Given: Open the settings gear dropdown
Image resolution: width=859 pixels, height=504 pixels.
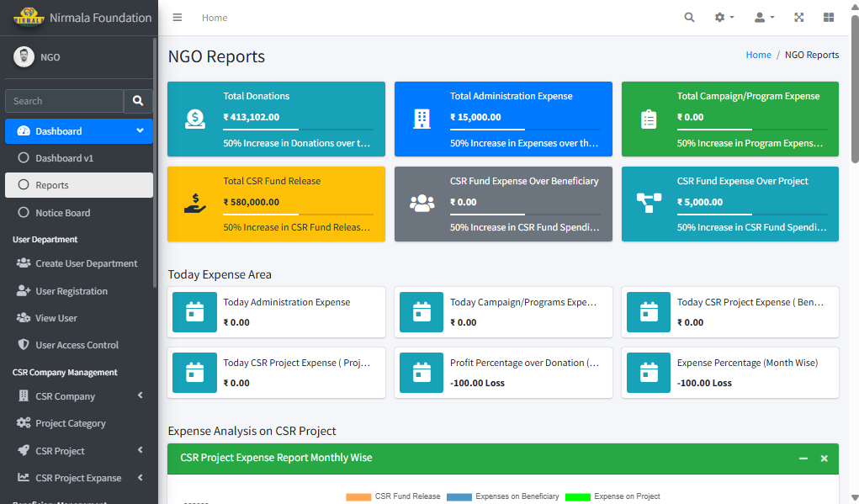Looking at the screenshot, I should [x=724, y=18].
